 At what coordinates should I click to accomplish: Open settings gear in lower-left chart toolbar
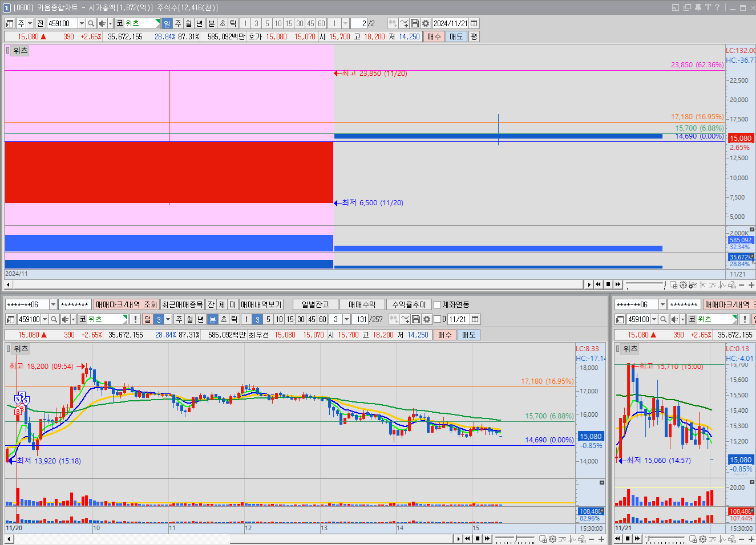[426, 319]
